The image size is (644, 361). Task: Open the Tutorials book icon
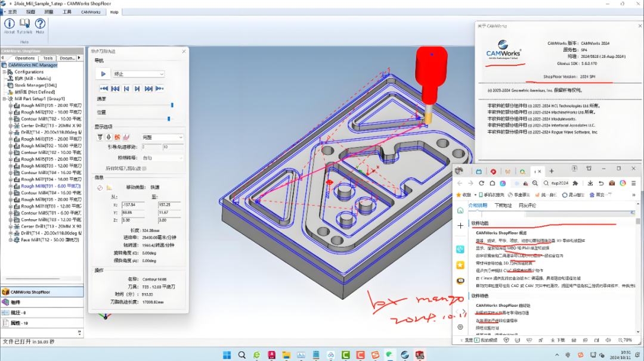coord(24,26)
